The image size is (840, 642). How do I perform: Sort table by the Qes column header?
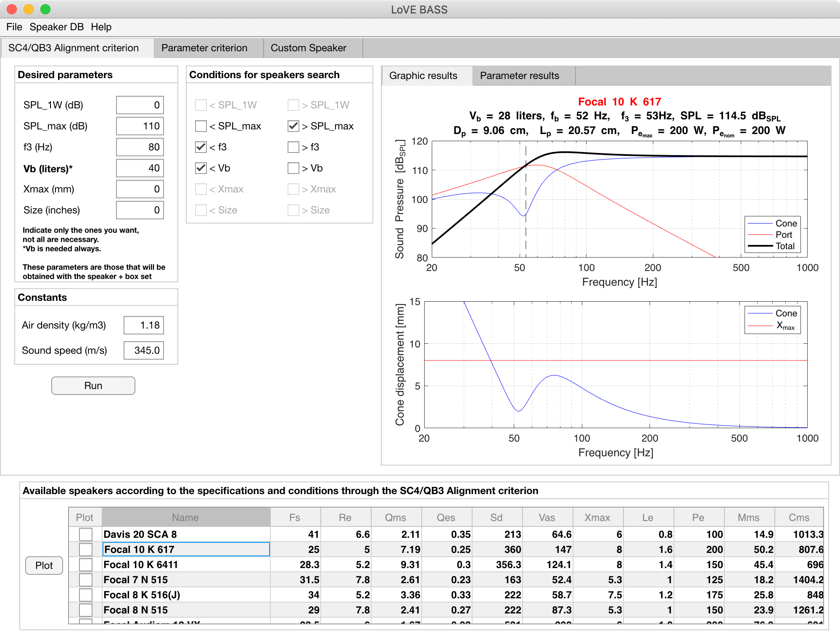point(446,518)
